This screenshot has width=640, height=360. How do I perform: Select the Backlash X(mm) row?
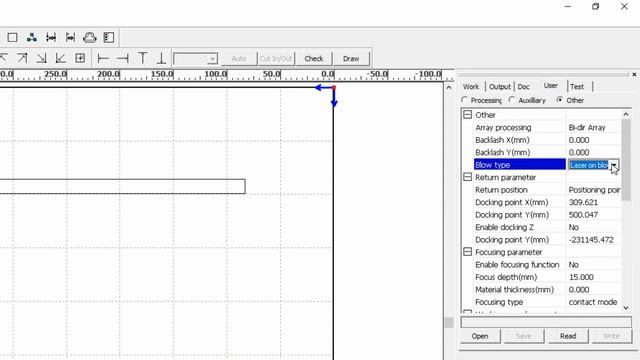coord(547,140)
